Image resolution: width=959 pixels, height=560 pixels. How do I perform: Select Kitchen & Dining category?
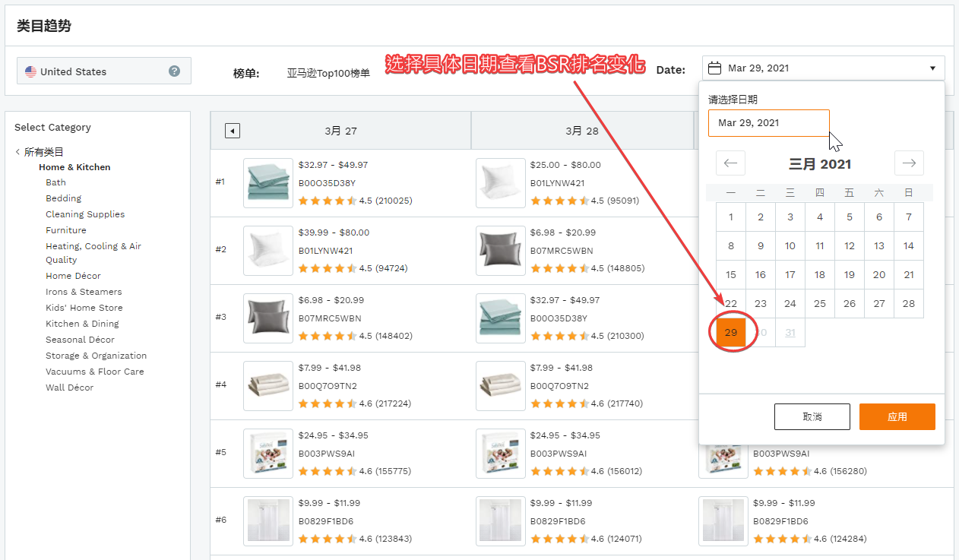click(x=82, y=324)
